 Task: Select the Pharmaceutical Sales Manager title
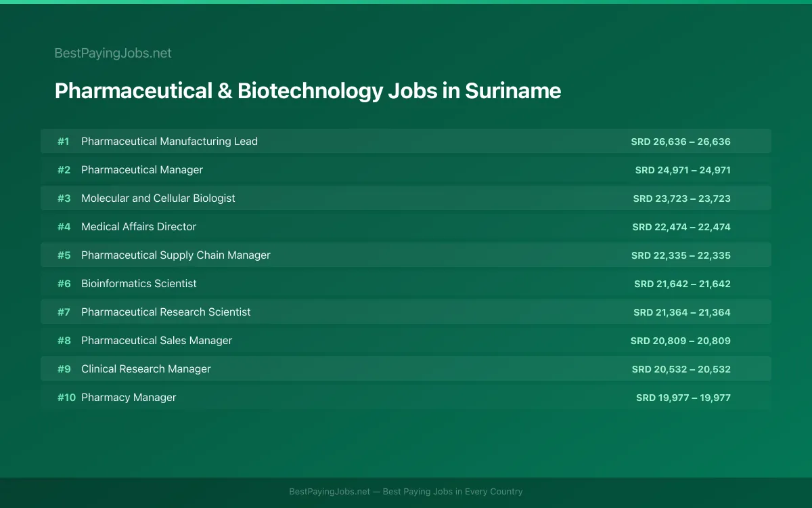[x=156, y=341]
